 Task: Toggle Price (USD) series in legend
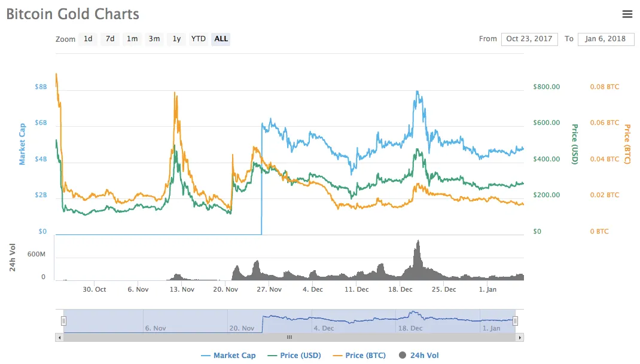click(x=294, y=356)
